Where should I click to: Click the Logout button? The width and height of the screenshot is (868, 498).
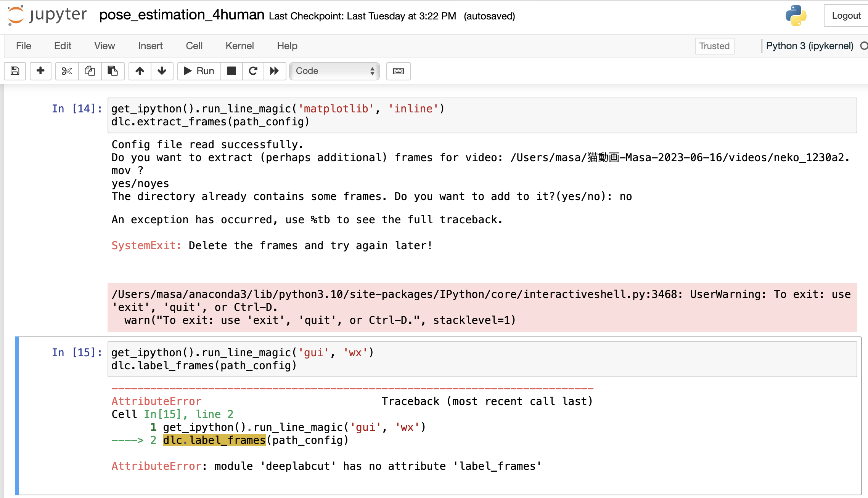point(846,16)
